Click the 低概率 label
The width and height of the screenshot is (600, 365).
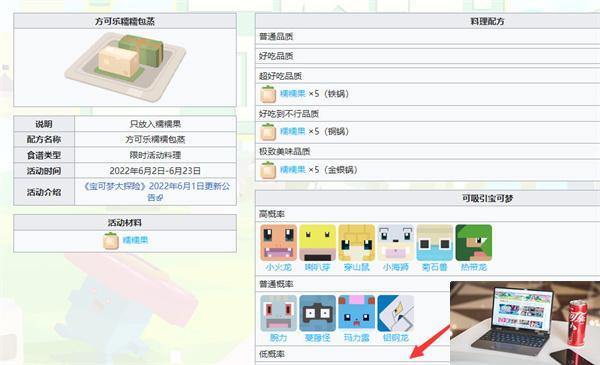pos(272,354)
